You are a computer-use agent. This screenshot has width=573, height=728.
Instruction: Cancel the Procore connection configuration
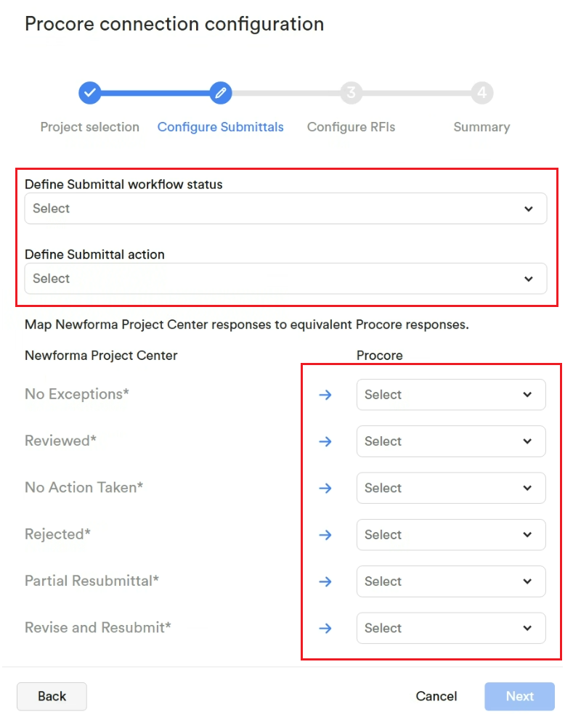436,697
